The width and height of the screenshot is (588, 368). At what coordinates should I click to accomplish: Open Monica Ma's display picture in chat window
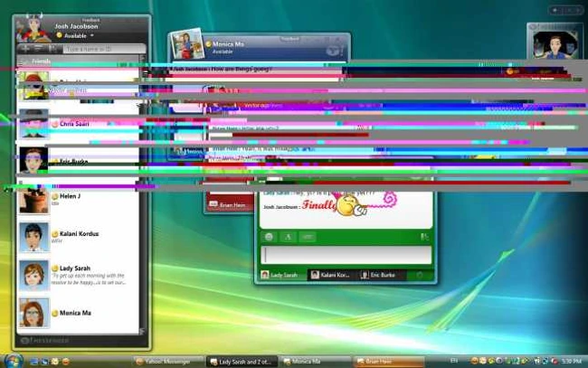click(x=189, y=46)
